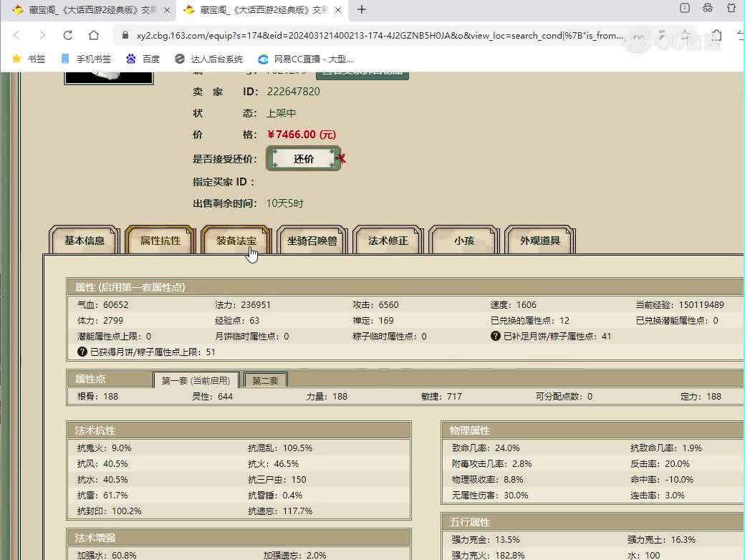Screen dimensions: 745x560
Task: Open the 小孩 tab
Action: pyautogui.click(x=464, y=241)
